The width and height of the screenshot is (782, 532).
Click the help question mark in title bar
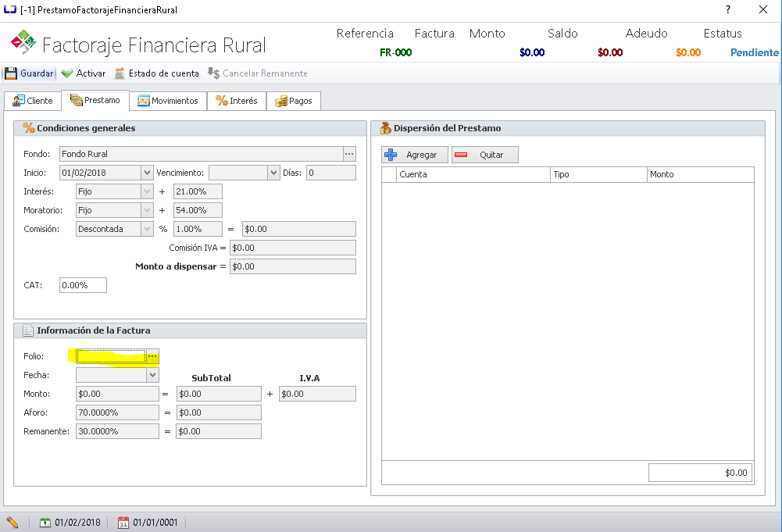click(x=728, y=9)
